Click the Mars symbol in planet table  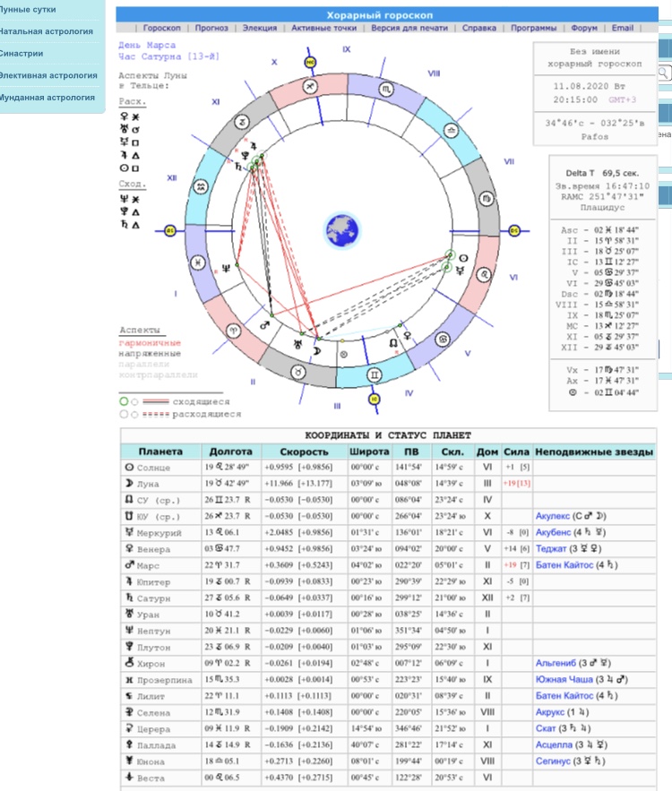pos(129,565)
